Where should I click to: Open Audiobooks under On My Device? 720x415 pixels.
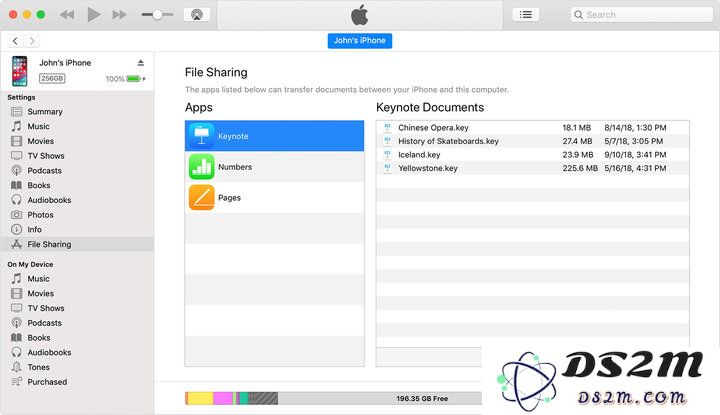coord(49,352)
